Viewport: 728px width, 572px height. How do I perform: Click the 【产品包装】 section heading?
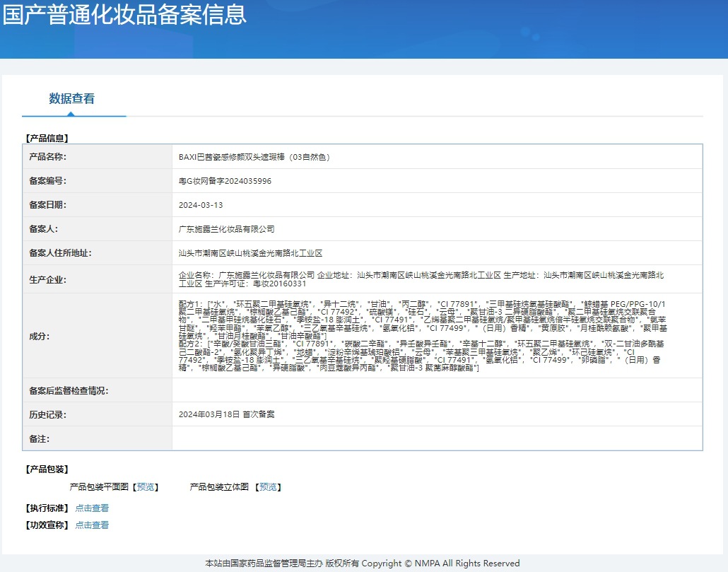(x=47, y=469)
